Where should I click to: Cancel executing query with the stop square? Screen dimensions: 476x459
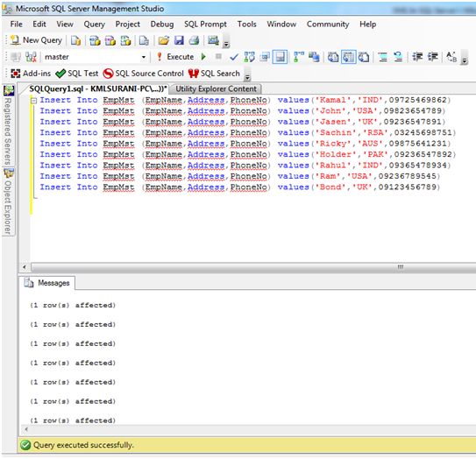(x=218, y=56)
